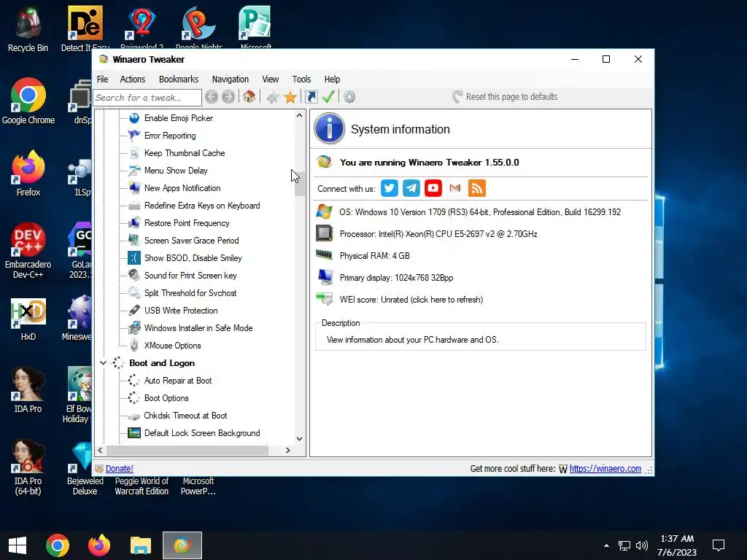Select the HxD desktop icon
Viewport: 747px width, 560px height.
point(28,319)
